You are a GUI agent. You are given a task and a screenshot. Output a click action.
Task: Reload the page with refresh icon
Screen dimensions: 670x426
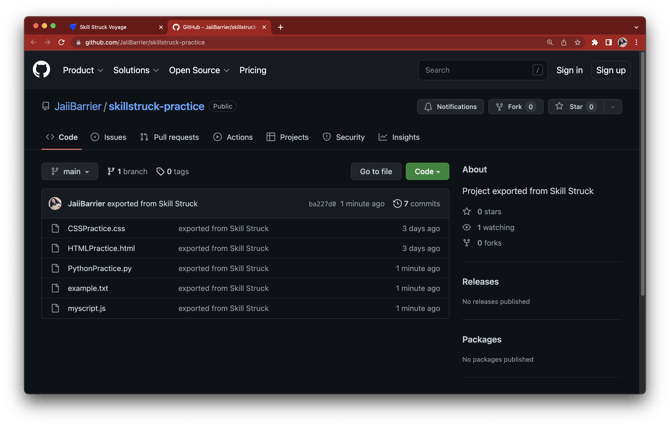point(61,42)
